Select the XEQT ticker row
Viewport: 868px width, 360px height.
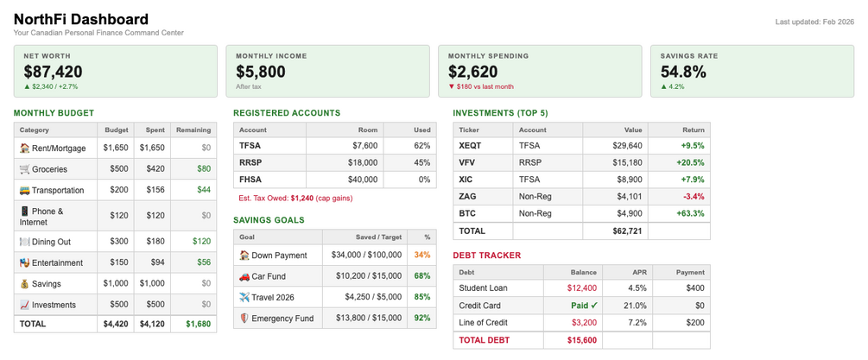pos(470,146)
